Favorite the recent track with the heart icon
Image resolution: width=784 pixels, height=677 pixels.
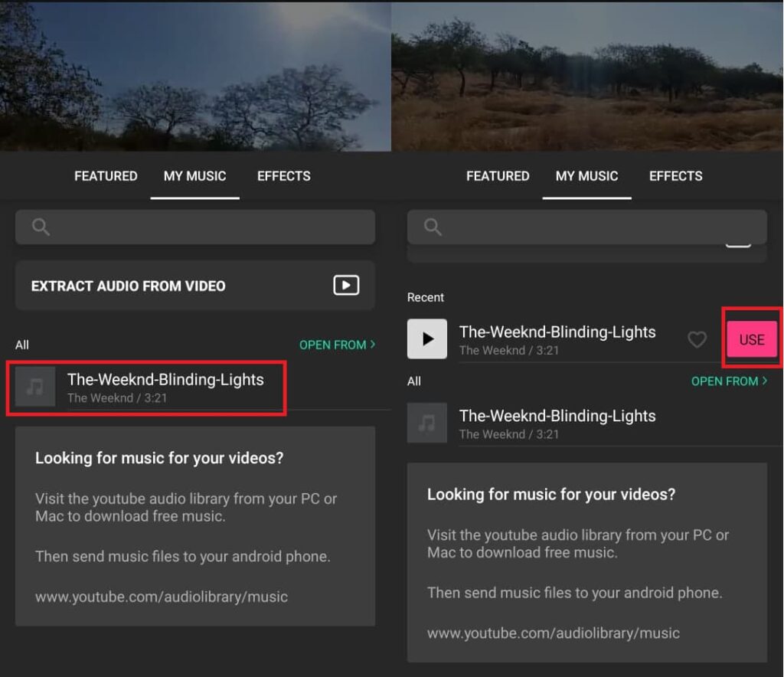click(697, 339)
